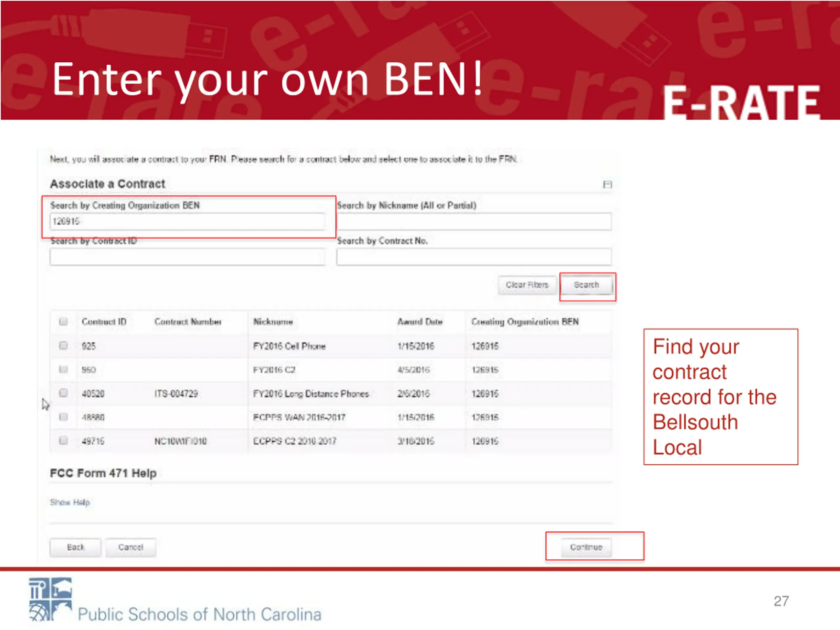Click the FCC Form 471 Help heading
The height and width of the screenshot is (630, 840).
click(x=103, y=473)
